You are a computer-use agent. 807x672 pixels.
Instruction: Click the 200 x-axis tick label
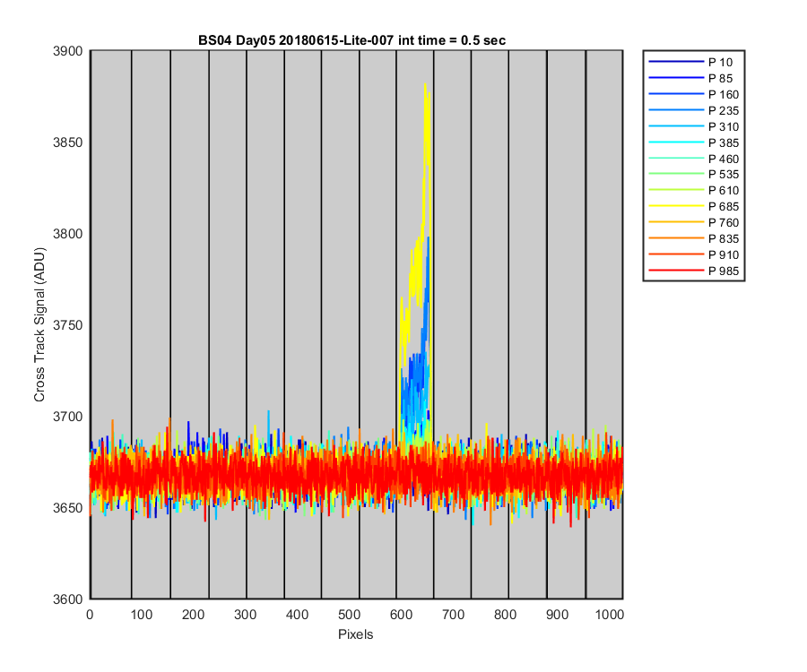point(194,615)
